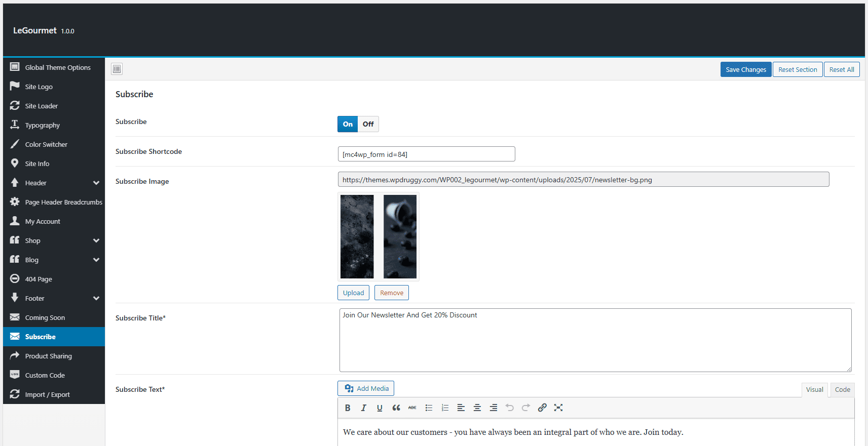Center align text in editor

477,408
